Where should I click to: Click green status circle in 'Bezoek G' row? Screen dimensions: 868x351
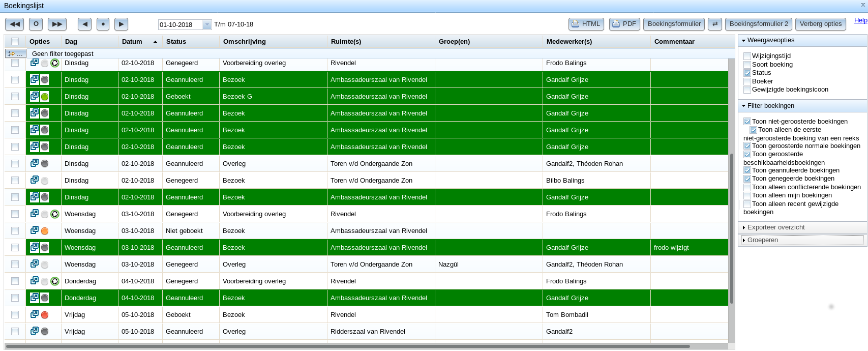point(45,97)
